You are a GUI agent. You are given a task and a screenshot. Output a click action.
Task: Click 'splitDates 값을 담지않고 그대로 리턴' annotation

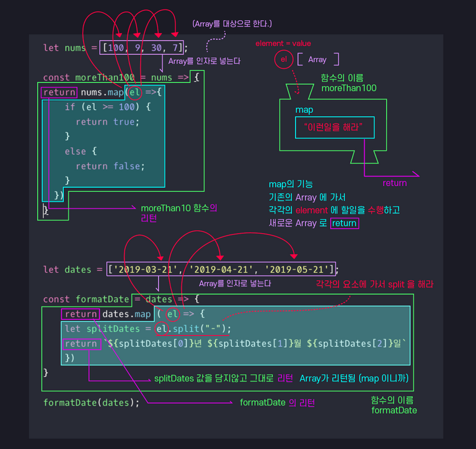(x=223, y=378)
